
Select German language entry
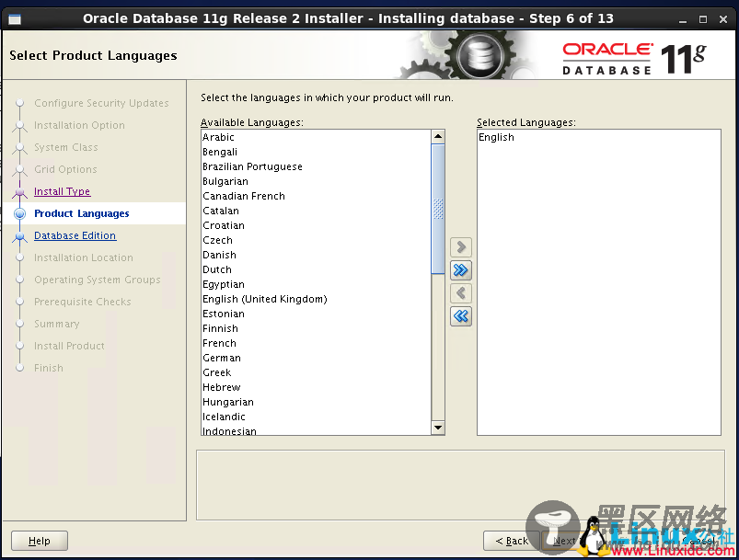316,358
